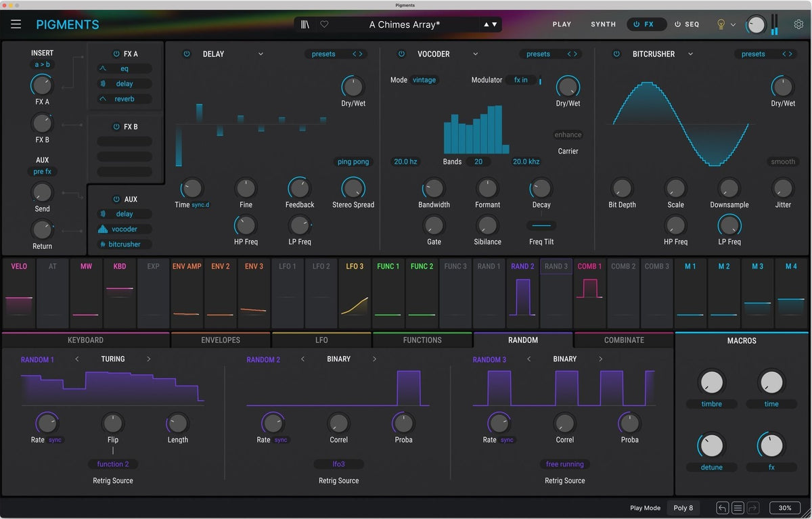Click the 30% CPU zoom button
This screenshot has width=812, height=519.
(785, 508)
